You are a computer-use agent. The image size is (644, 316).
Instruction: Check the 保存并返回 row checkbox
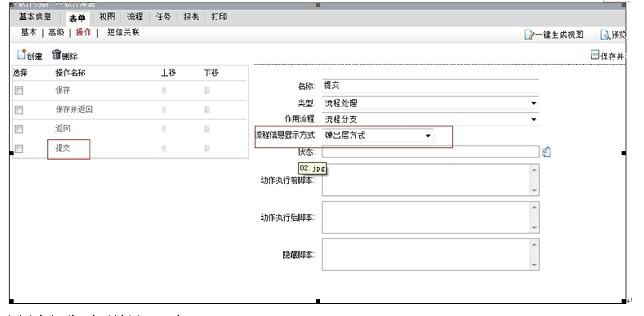click(19, 110)
